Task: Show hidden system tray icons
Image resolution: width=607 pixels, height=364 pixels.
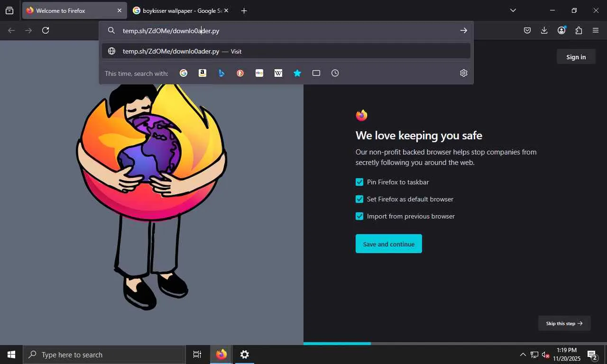Action: pos(523,355)
